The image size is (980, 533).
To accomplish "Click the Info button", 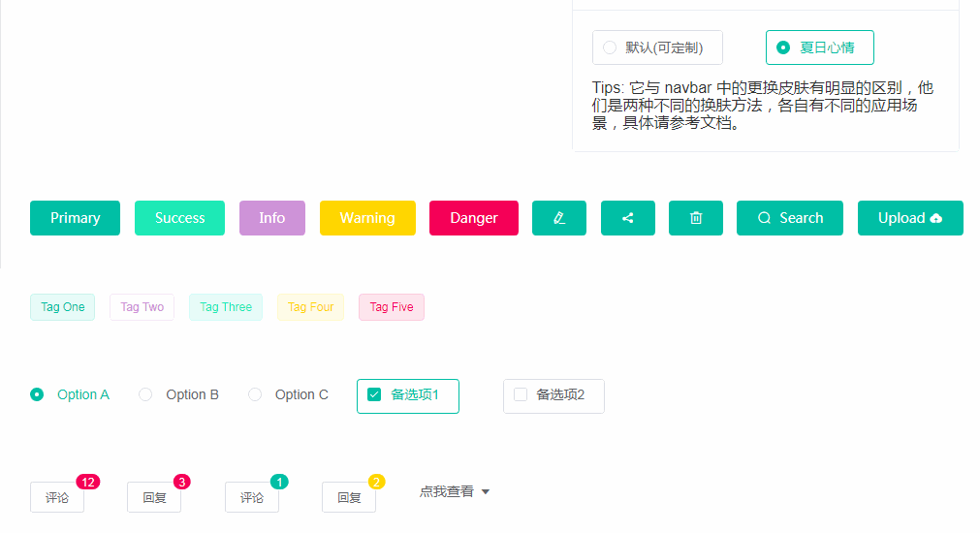I will 271,218.
